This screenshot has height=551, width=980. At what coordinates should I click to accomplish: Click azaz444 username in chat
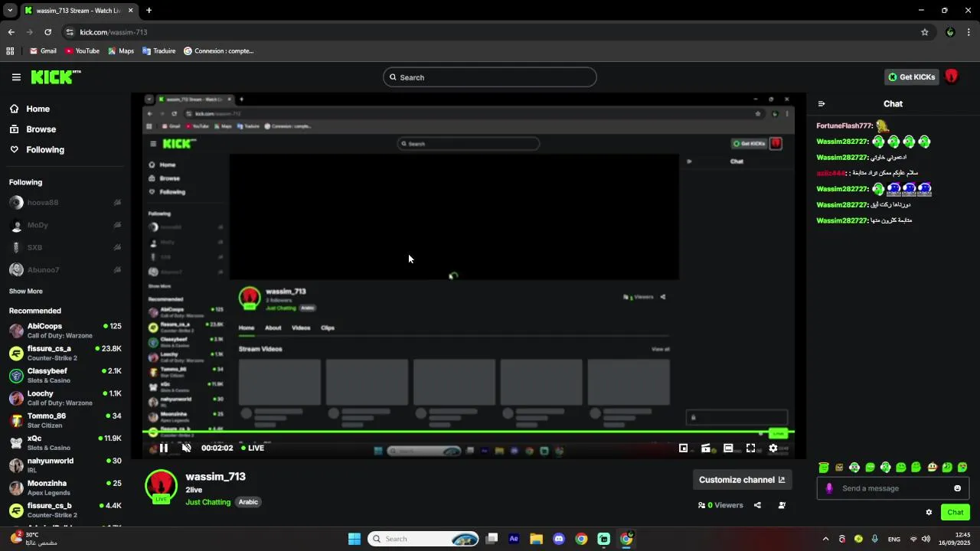[831, 173]
